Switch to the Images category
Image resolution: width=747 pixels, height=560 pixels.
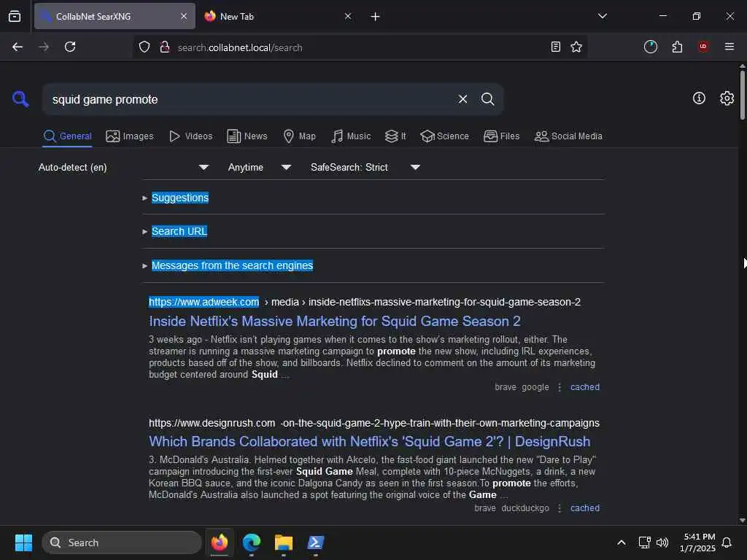130,136
